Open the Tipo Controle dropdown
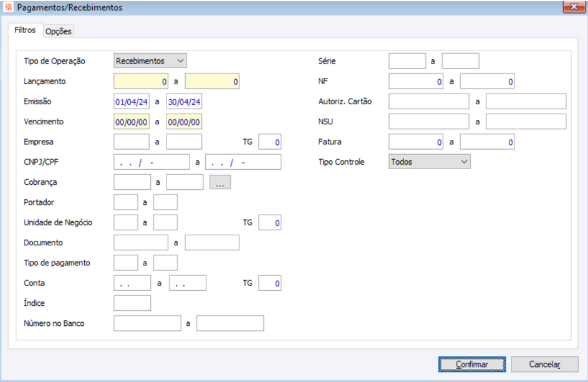 [x=430, y=162]
